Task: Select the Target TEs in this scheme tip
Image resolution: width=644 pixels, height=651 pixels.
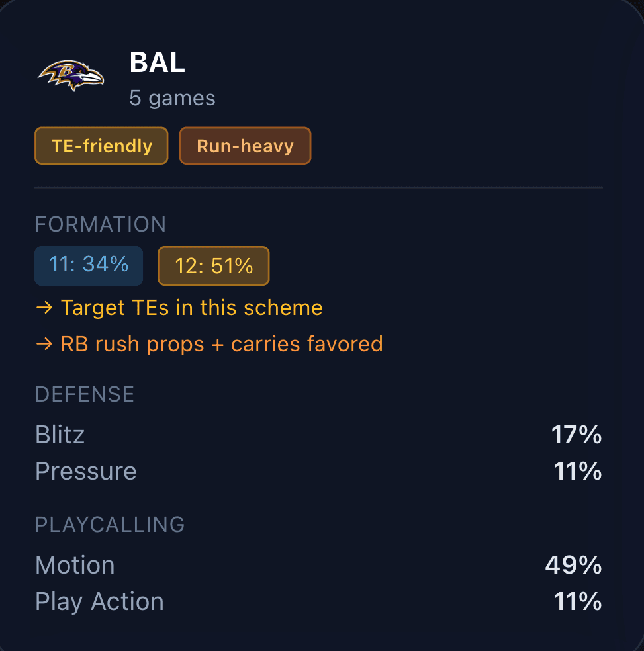Action: click(191, 307)
